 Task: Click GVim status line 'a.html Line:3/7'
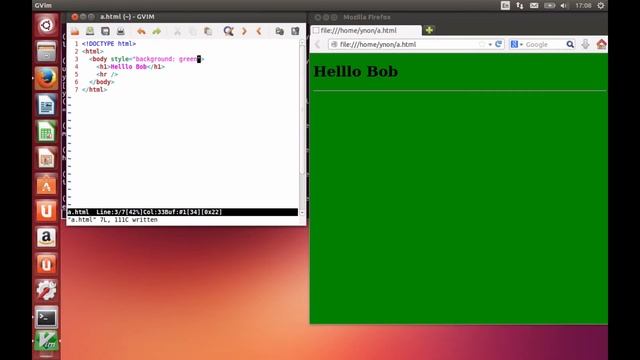point(182,212)
